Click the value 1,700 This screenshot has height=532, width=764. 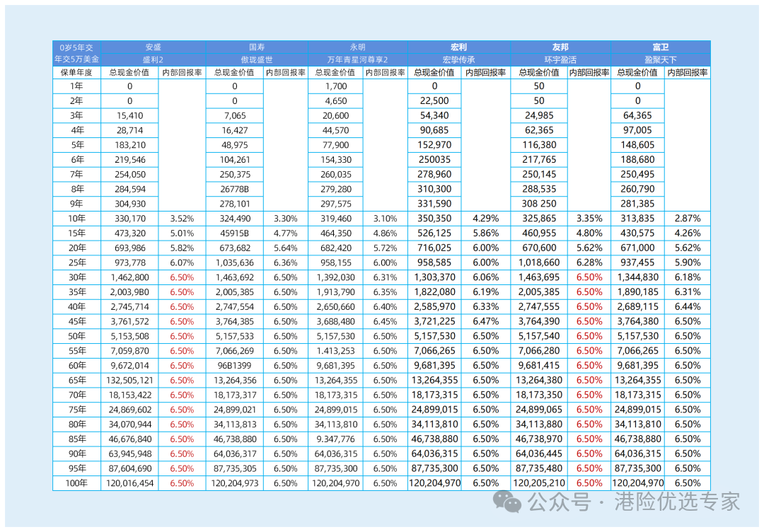[336, 86]
